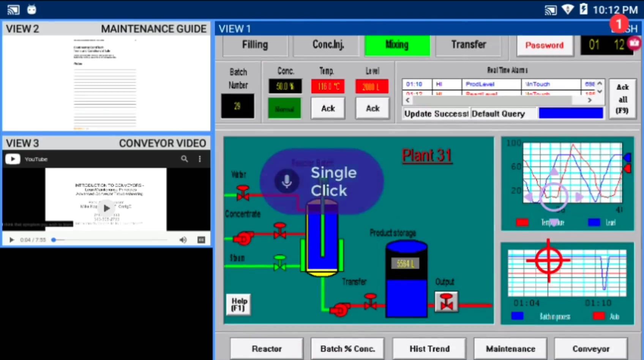Click the camera capture icon near the clock
This screenshot has width=644, height=360.
point(634,43)
